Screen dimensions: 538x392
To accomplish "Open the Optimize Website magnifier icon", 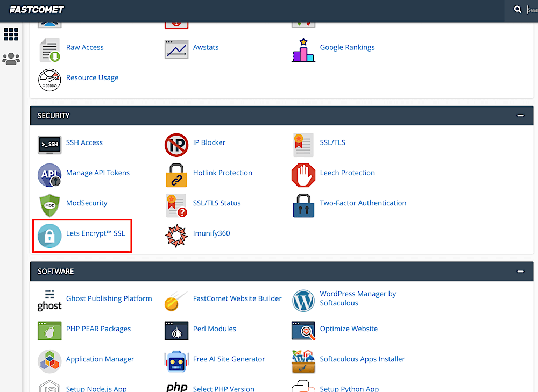I will tap(303, 331).
